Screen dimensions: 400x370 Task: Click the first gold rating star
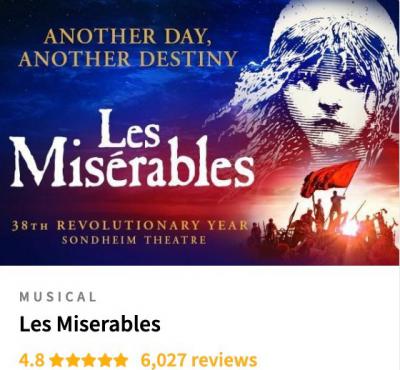[x=57, y=360]
